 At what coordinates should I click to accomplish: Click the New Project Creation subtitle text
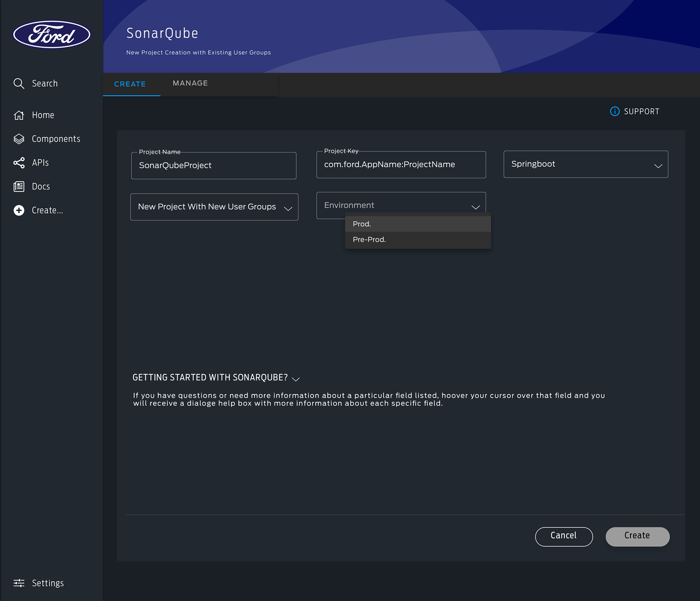[x=198, y=52]
